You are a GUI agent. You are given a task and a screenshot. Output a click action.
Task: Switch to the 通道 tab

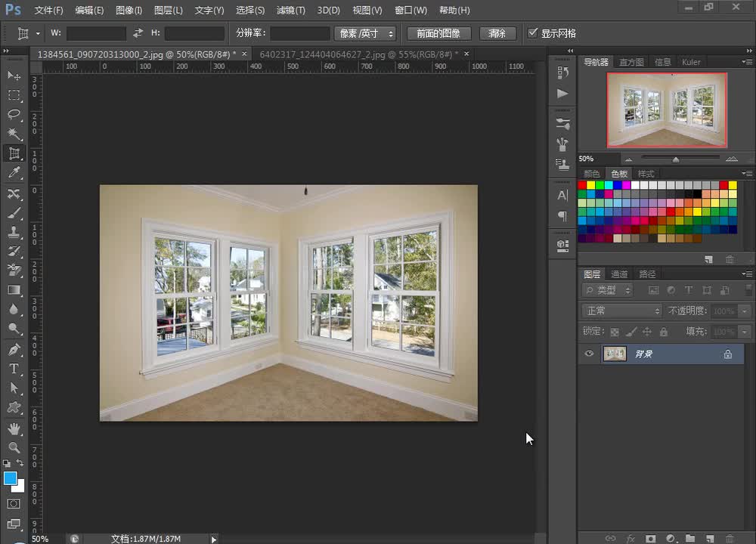tap(619, 274)
